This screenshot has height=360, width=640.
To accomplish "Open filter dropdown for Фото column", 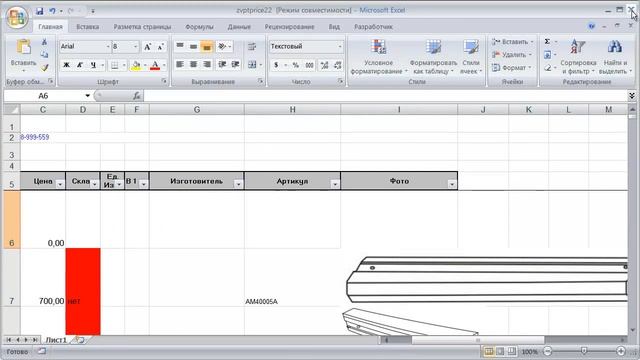I will pos(452,184).
